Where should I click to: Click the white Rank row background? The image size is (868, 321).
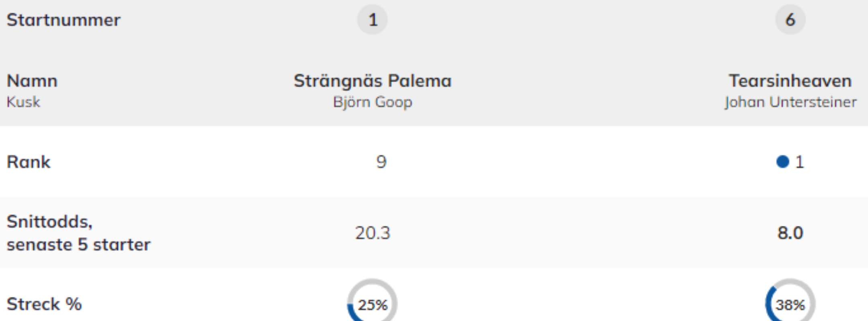(563, 162)
